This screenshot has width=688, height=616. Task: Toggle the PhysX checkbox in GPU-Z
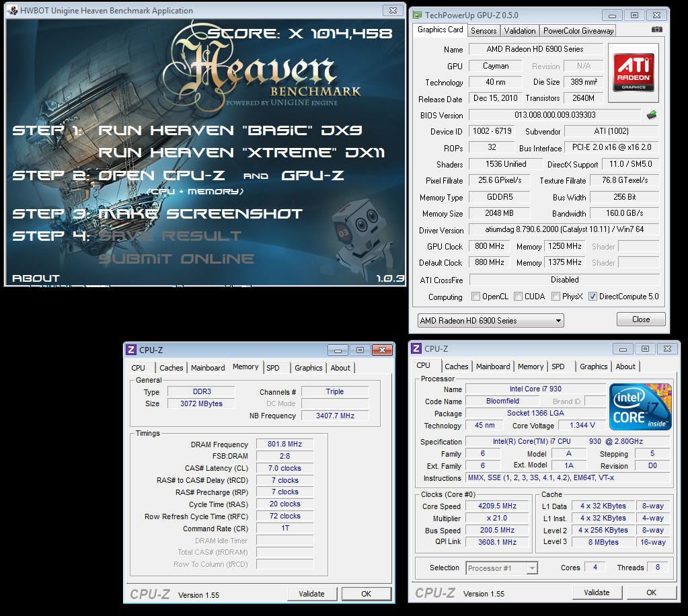556,296
